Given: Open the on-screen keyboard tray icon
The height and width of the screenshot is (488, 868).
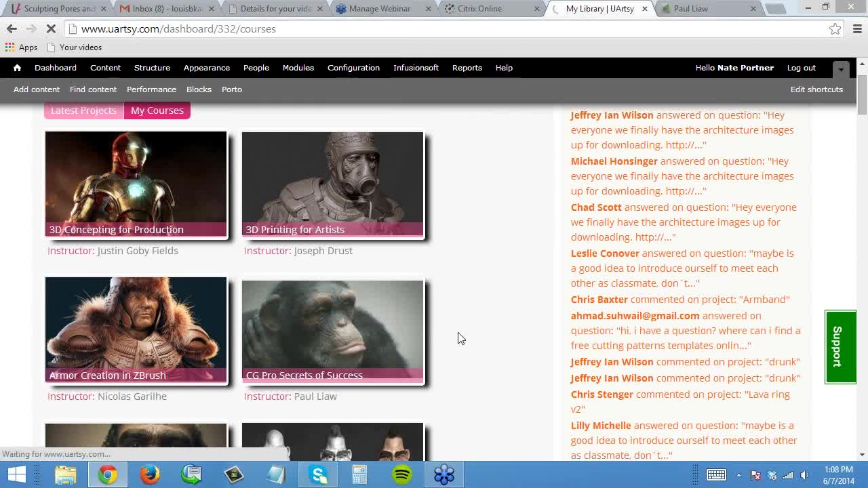Looking at the screenshot, I should click(716, 475).
